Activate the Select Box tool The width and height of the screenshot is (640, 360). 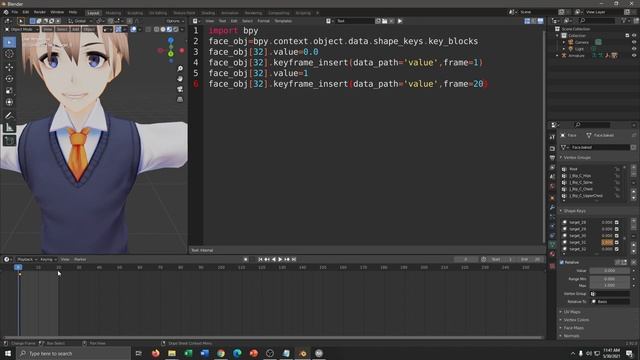pos(9,42)
